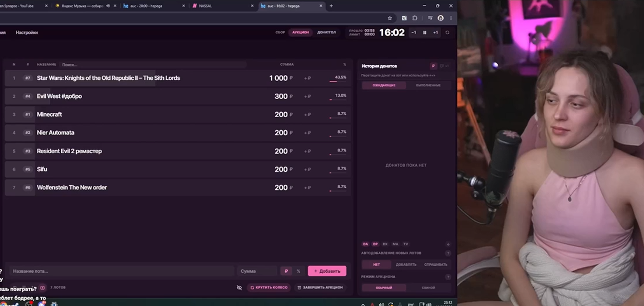
Task: Pause the auction timer
Action: coord(425,32)
